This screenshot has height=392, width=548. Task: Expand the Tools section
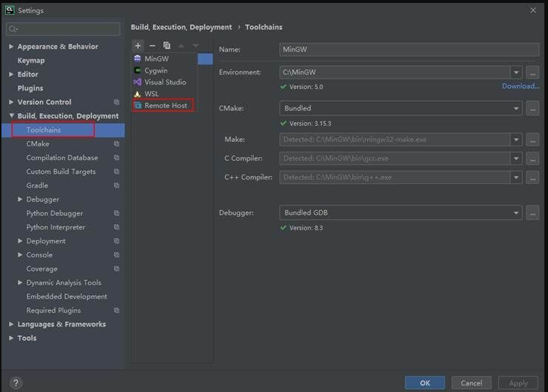coord(11,338)
